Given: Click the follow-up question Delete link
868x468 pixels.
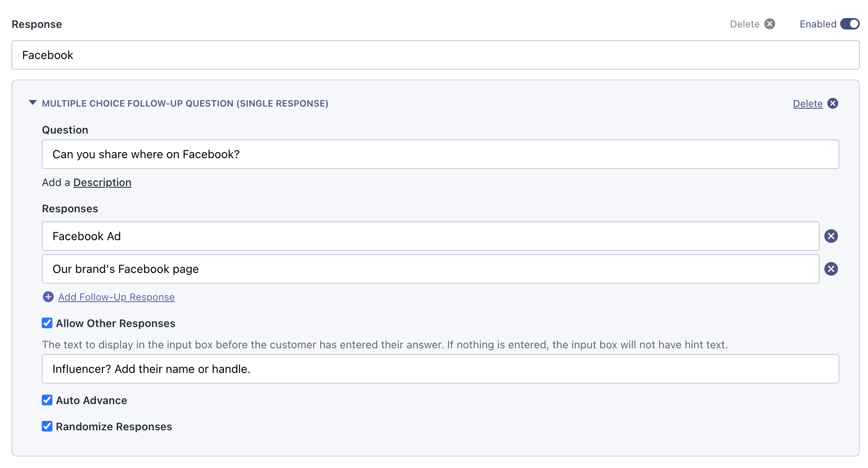Looking at the screenshot, I should click(x=807, y=104).
